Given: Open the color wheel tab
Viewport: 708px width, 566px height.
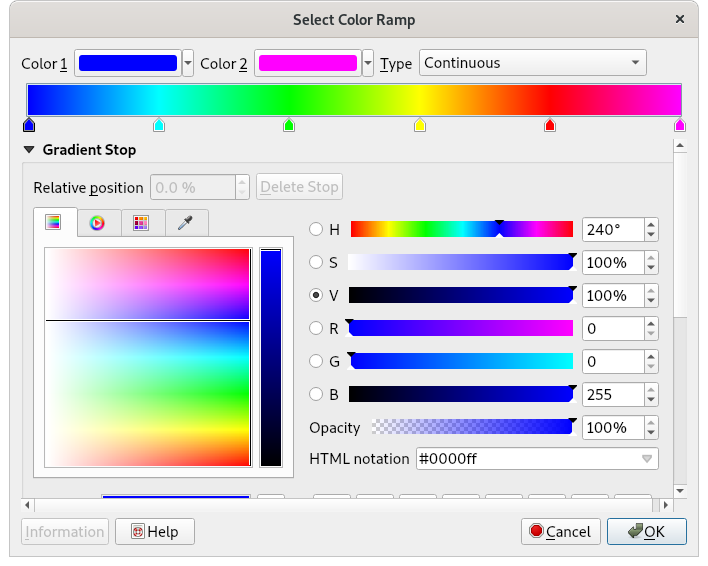Looking at the screenshot, I should tap(97, 223).
